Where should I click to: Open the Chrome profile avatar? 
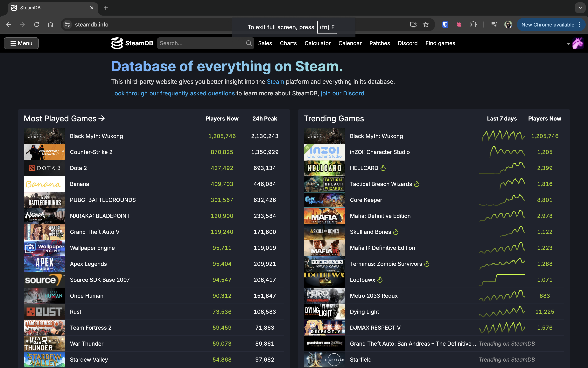tap(508, 25)
